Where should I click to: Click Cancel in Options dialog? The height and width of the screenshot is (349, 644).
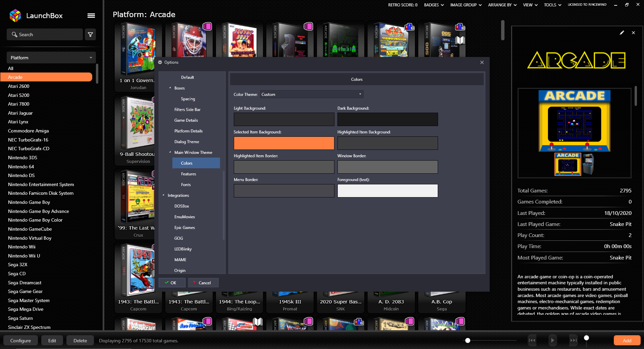click(x=203, y=283)
